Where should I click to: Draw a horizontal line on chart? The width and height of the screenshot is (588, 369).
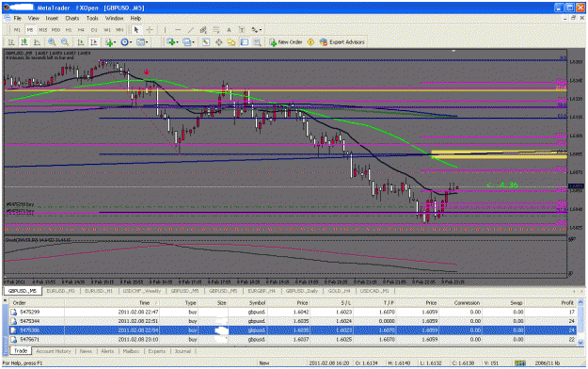178,30
